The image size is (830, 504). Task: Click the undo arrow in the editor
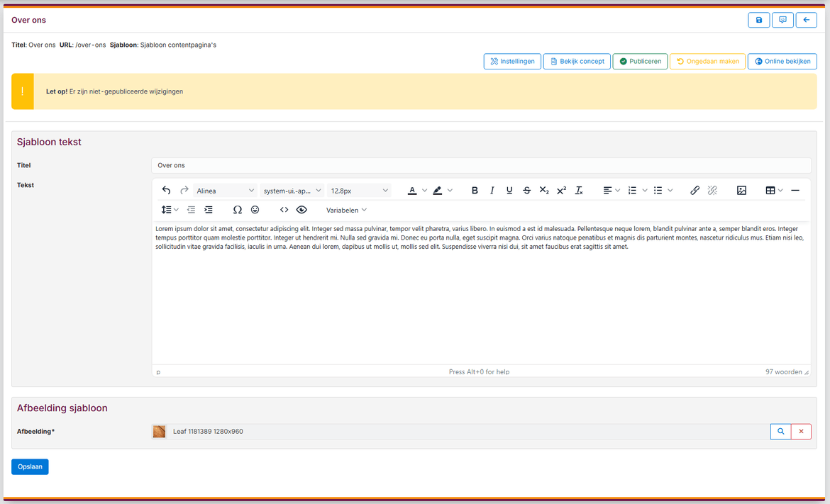click(x=166, y=191)
